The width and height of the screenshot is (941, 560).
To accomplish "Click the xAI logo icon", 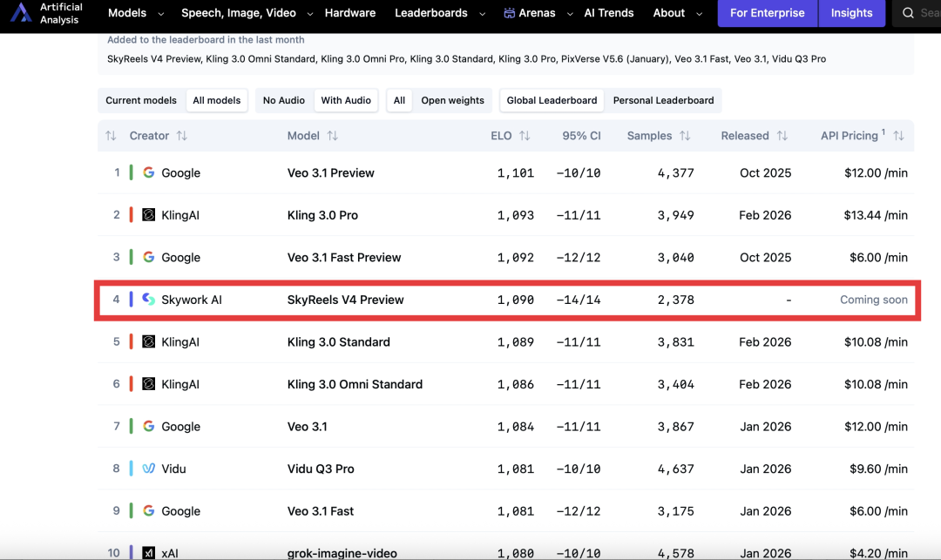I will pos(149,553).
